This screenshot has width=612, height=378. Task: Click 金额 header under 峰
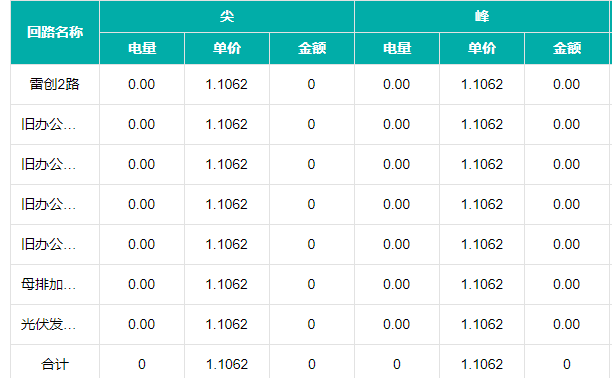pyautogui.click(x=567, y=48)
